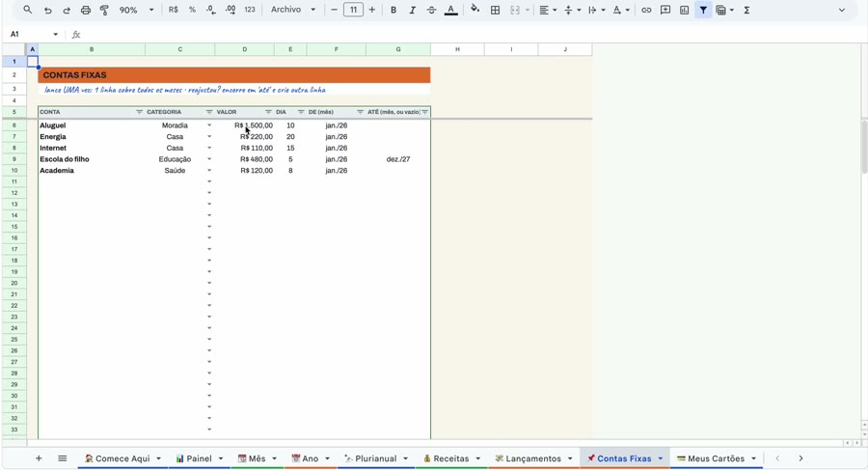Open horizontal align dropdown
Image resolution: width=868 pixels, height=471 pixels.
pos(548,10)
